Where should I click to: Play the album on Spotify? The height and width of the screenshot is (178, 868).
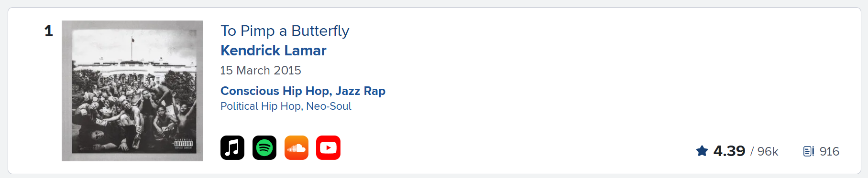[264, 148]
